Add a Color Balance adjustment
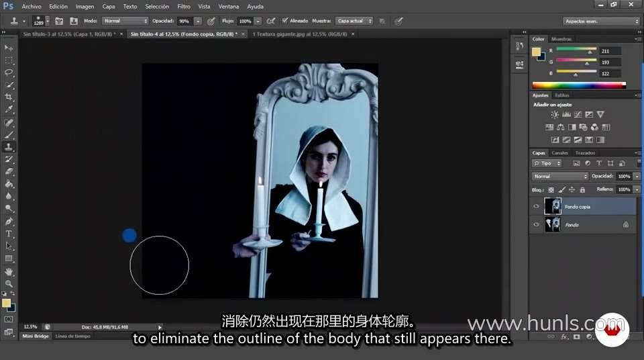644x360 pixels. pos(560,127)
